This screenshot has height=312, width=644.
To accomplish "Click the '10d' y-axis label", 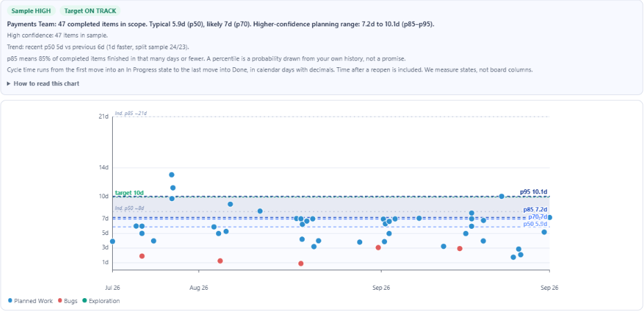I will pos(103,196).
